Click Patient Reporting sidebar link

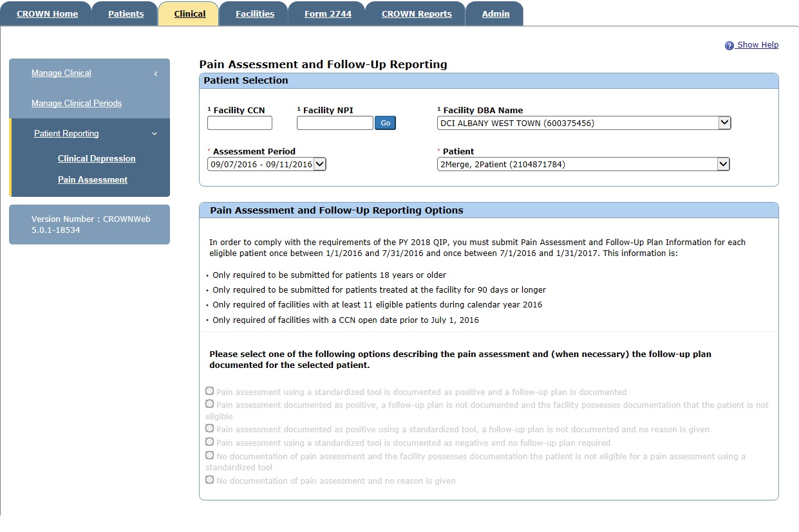(x=66, y=134)
